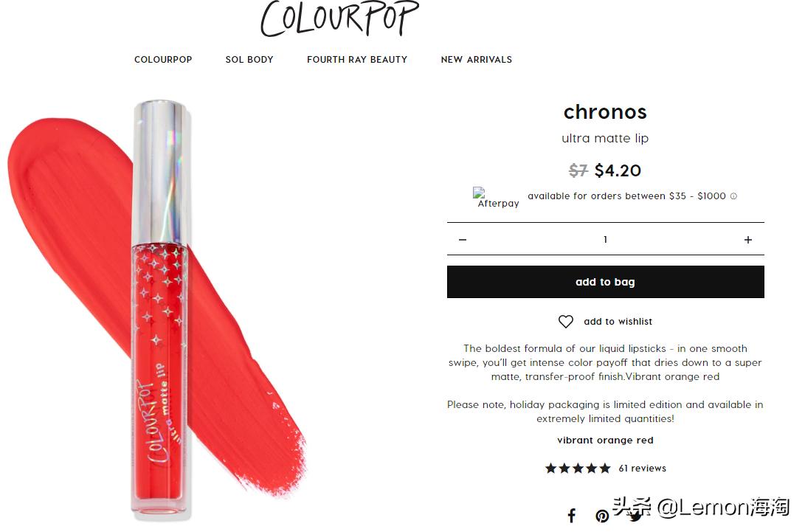Click the Afterpay info circle icon
Image resolution: width=805 pixels, height=532 pixels.
[733, 196]
